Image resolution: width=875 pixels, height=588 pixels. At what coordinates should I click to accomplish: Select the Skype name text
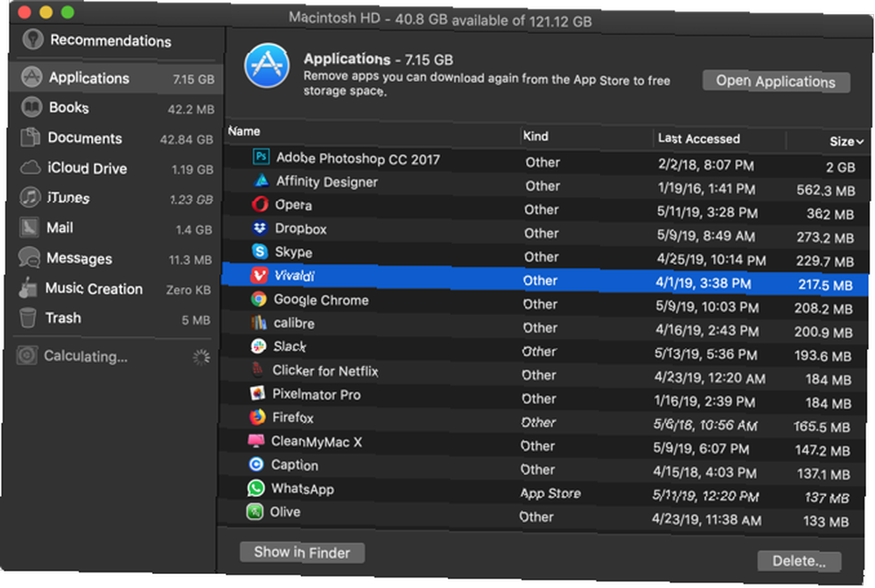[x=293, y=252]
